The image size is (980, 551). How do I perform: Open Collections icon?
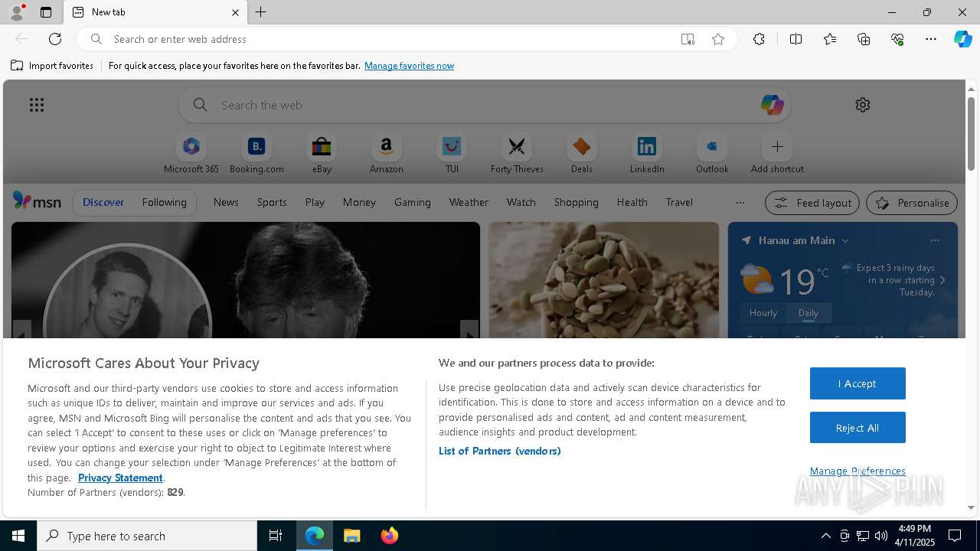864,39
